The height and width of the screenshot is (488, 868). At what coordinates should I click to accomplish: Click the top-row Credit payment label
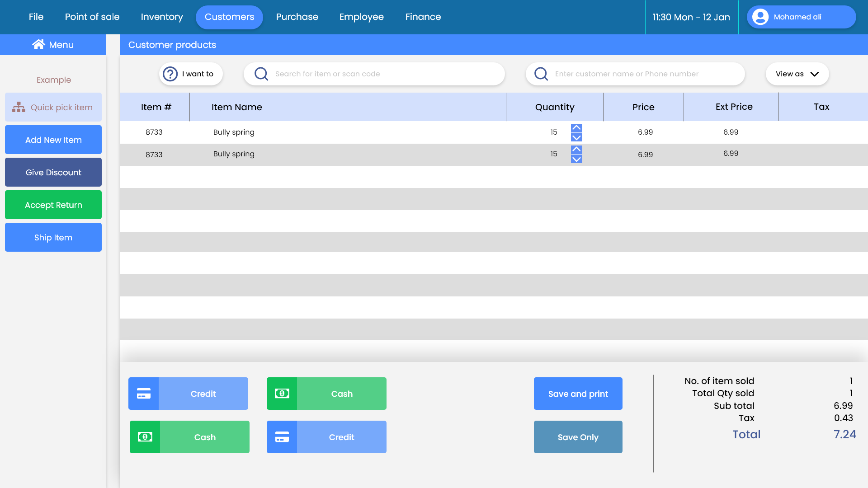[x=203, y=394]
